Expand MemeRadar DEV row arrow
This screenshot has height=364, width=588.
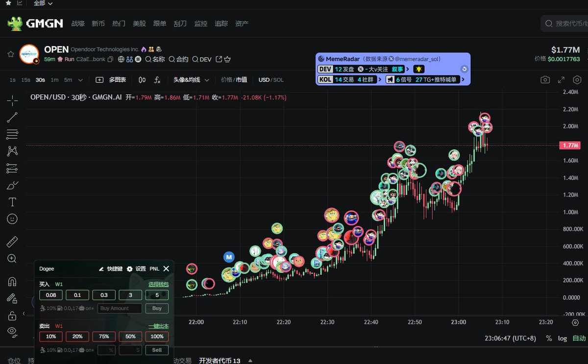(x=408, y=69)
